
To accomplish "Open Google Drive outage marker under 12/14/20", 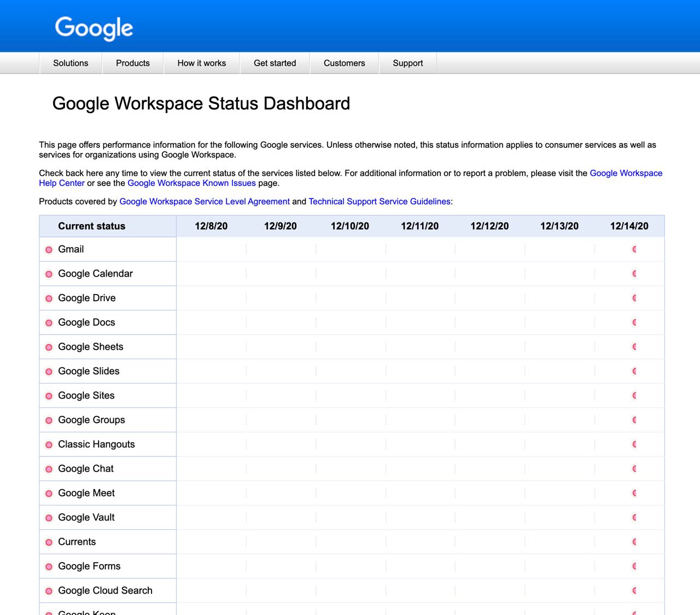I will pyautogui.click(x=634, y=298).
